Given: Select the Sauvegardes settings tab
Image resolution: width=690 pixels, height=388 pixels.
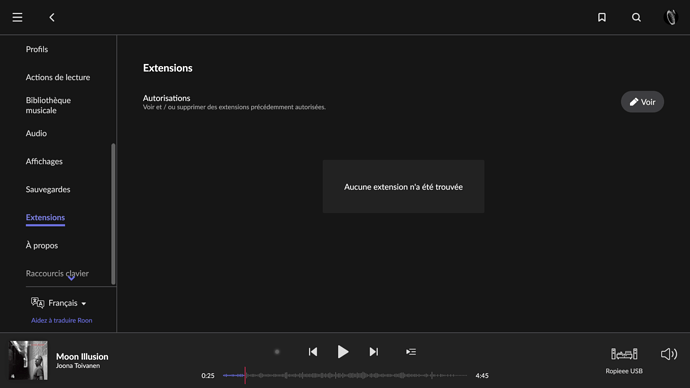Looking at the screenshot, I should [48, 190].
